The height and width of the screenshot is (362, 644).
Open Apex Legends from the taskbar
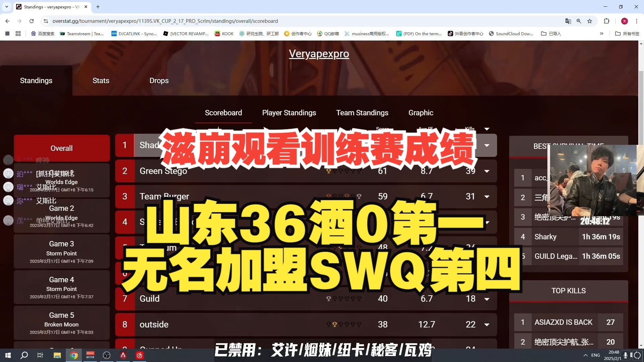point(123,355)
